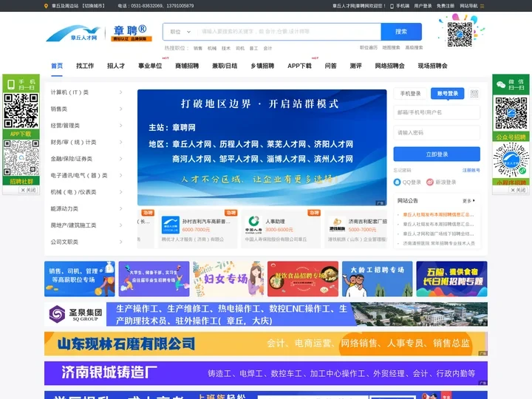Click the mobile phone icon beside 手机端

392,6
